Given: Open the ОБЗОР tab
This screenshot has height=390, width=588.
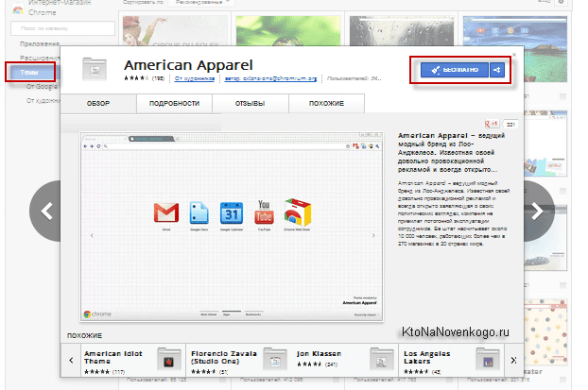Looking at the screenshot, I should click(98, 103).
